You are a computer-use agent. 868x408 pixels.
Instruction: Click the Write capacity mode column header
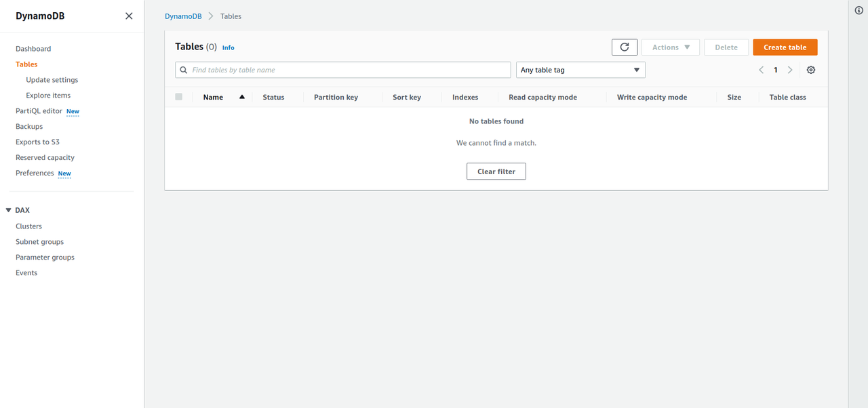pyautogui.click(x=652, y=98)
